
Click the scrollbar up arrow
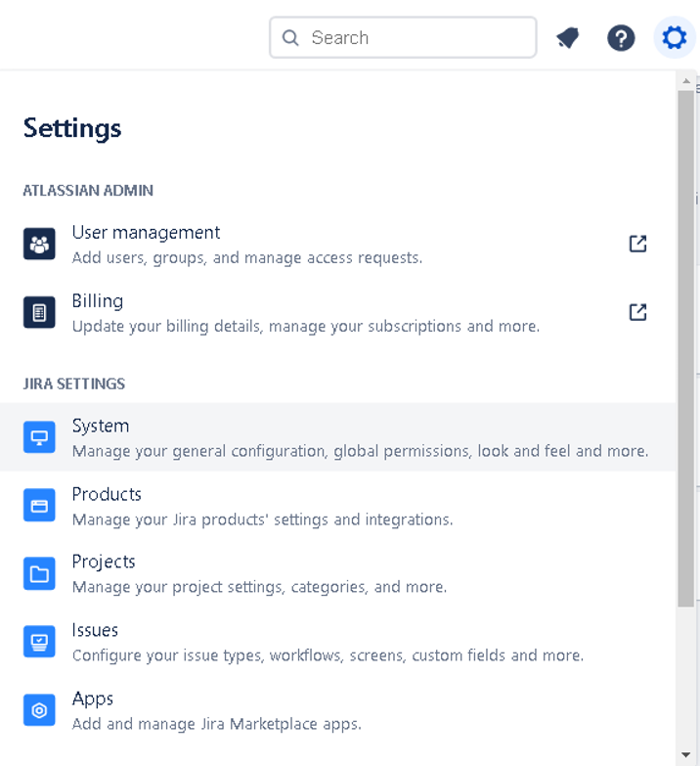tap(686, 80)
